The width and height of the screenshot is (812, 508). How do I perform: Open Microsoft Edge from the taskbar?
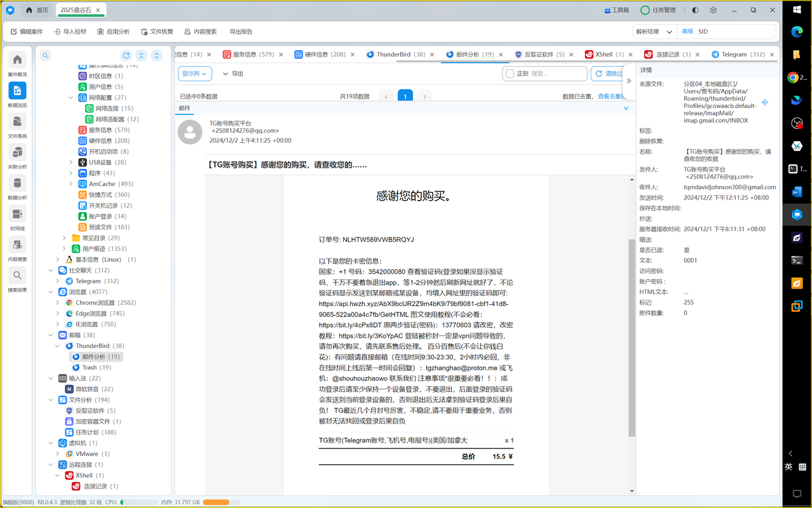click(x=797, y=31)
